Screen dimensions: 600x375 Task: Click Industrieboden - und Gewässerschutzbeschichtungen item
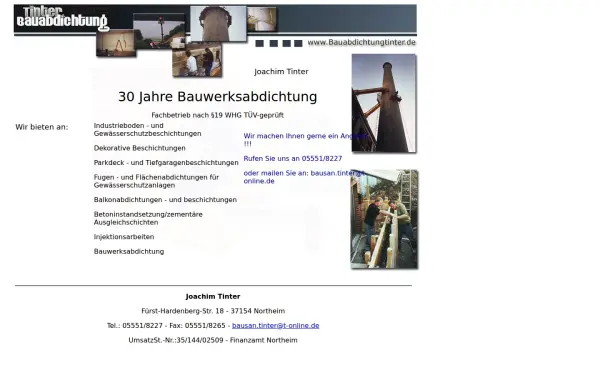point(147,130)
